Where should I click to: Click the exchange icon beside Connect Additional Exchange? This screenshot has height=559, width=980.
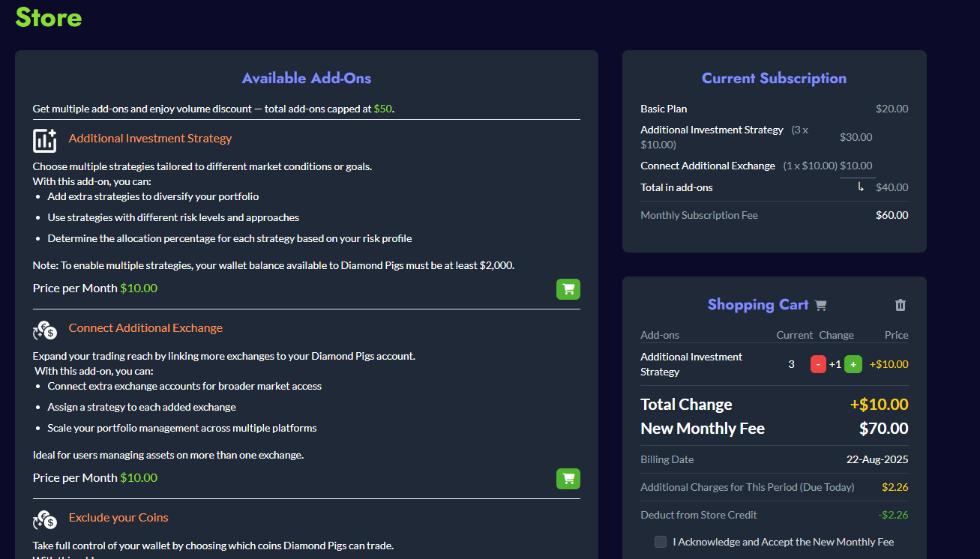(x=44, y=330)
